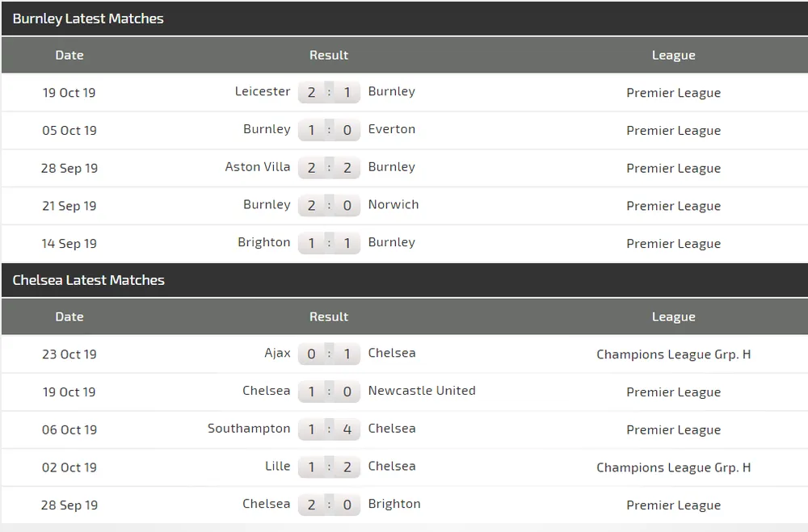Click Newcastle United team name
The image size is (808, 532).
coord(421,391)
